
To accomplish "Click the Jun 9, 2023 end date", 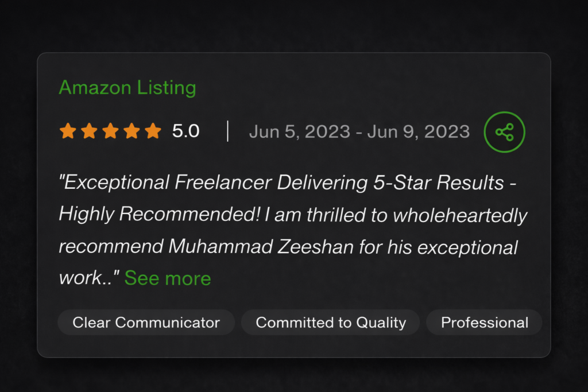I will tap(419, 131).
